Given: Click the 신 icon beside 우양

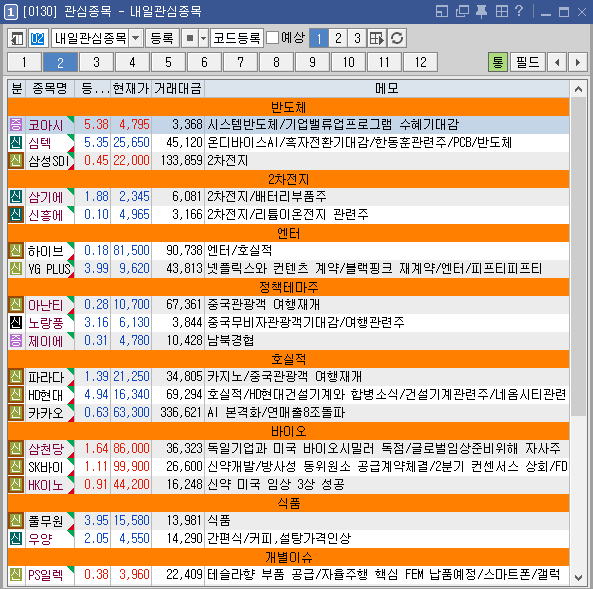Looking at the screenshot, I should pos(16,538).
